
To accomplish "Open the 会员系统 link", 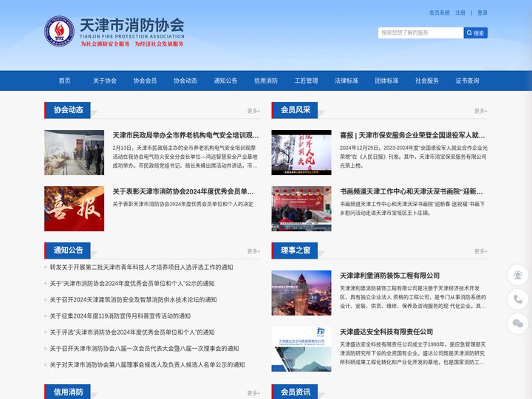I will pos(440,13).
